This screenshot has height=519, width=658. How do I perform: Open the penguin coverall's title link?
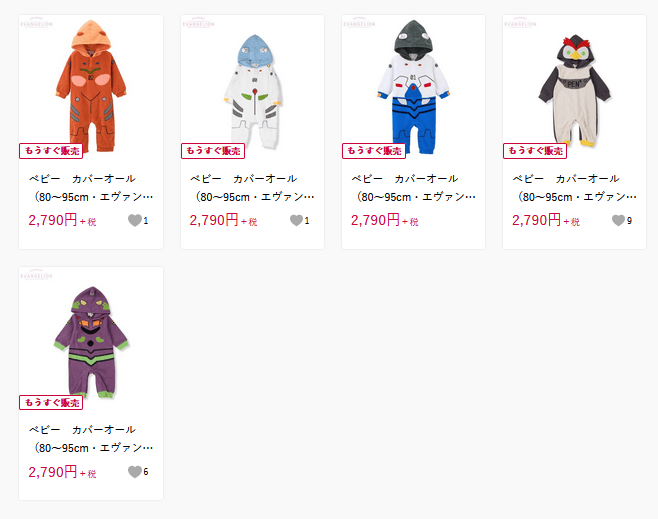(574, 188)
